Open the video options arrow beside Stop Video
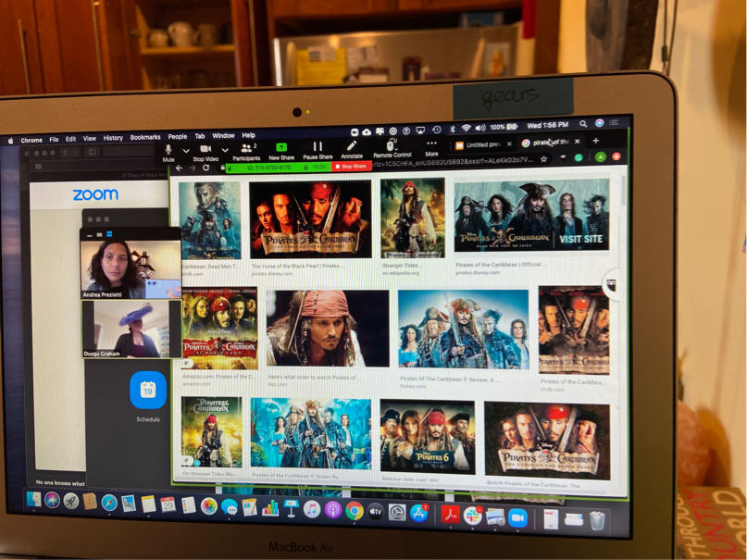The height and width of the screenshot is (560, 747). [225, 150]
